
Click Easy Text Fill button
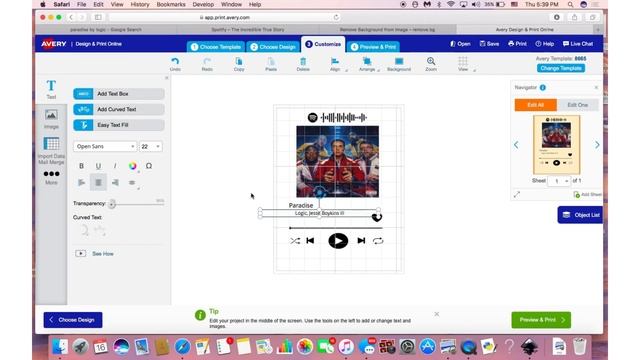(119, 125)
